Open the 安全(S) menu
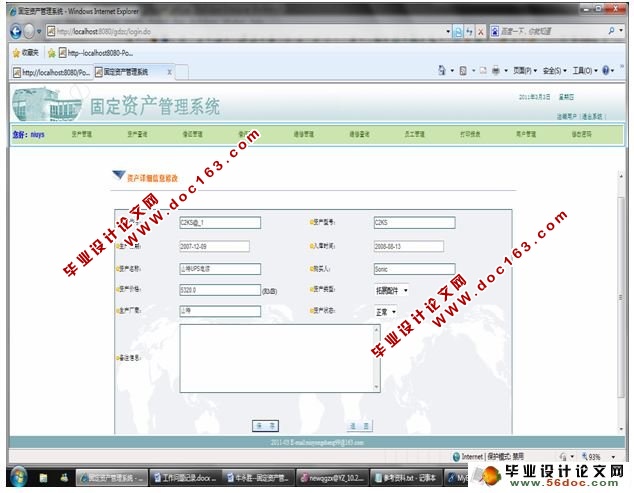Viewport: 634px width, 493px height. (554, 71)
